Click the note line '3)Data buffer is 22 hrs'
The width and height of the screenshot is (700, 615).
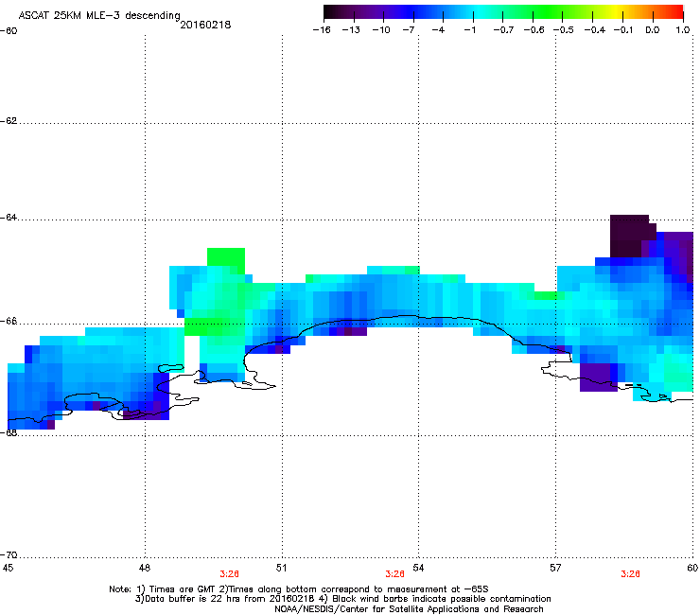coord(342,599)
